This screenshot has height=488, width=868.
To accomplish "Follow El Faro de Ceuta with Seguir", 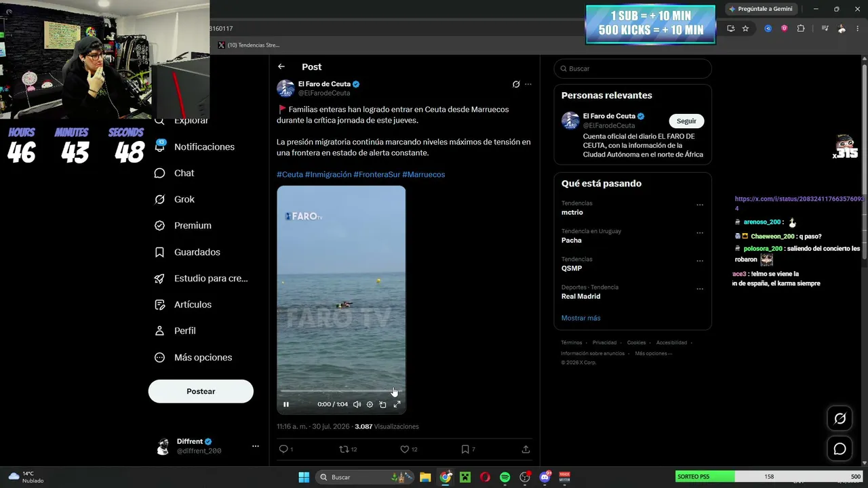I will click(x=686, y=121).
